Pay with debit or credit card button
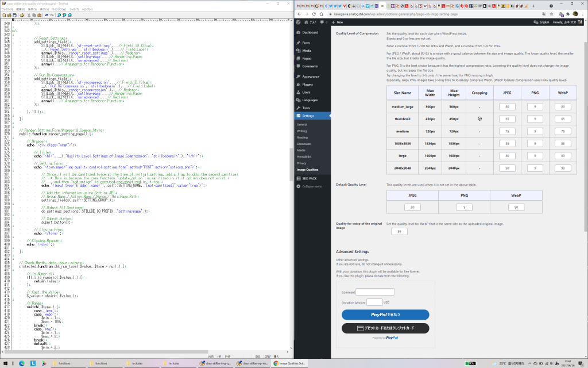This screenshot has height=368, width=588. tap(385, 328)
